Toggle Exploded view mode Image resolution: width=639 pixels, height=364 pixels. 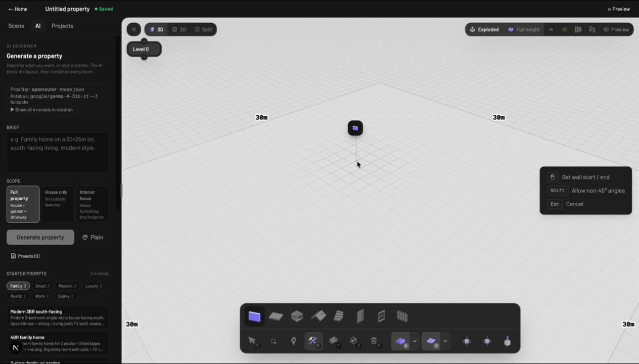click(x=484, y=29)
